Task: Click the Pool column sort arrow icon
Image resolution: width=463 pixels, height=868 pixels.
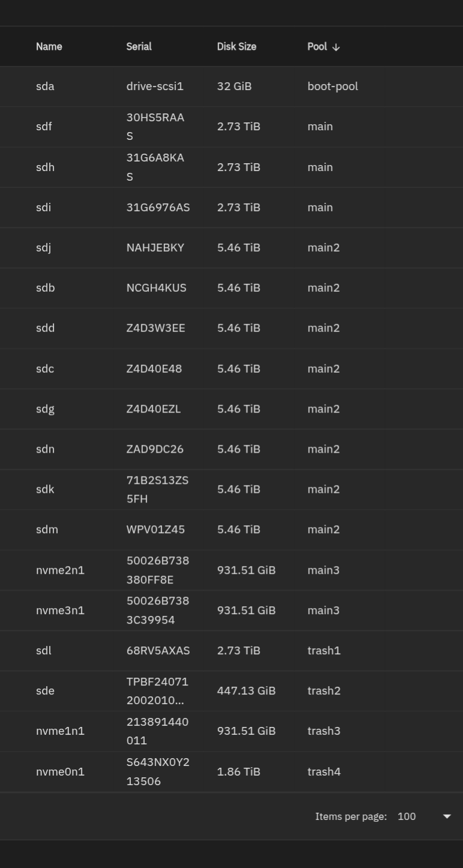Action: (x=336, y=47)
